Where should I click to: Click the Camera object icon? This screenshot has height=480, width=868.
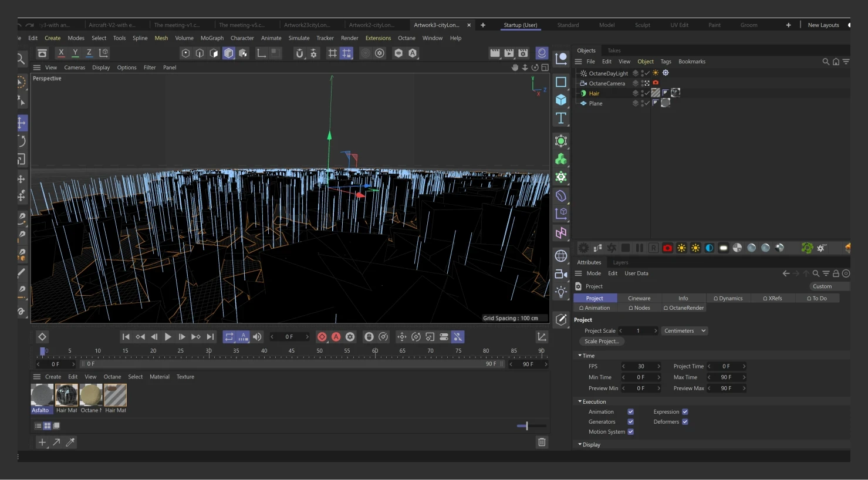point(561,274)
